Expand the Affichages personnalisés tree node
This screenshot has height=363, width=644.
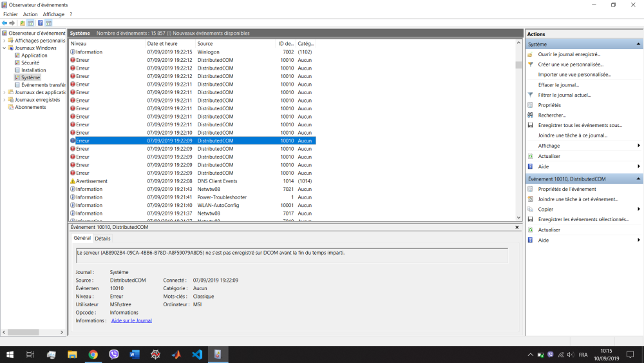(x=5, y=41)
